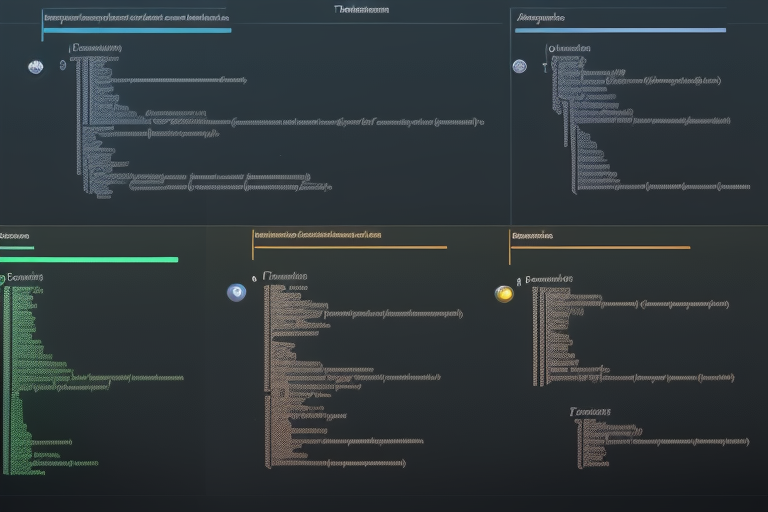
Task: Collapse the bottom-middle orange tree via its small marker
Action: point(254,276)
